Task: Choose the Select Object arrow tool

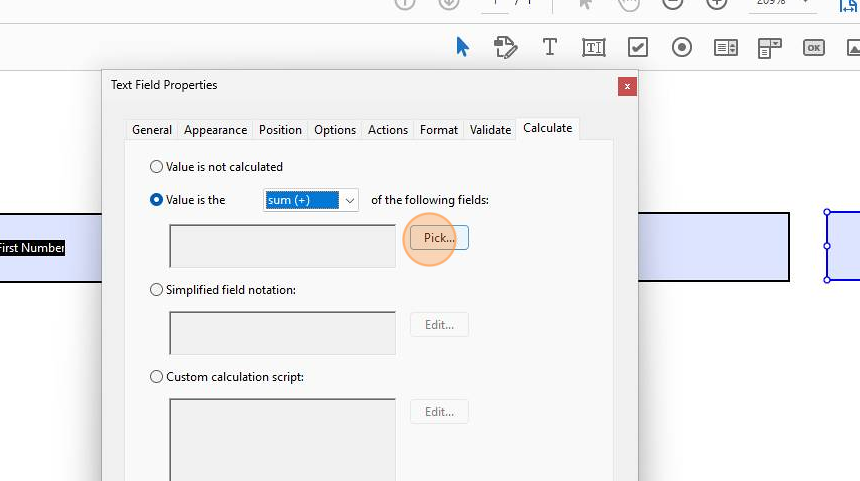Action: (x=462, y=47)
